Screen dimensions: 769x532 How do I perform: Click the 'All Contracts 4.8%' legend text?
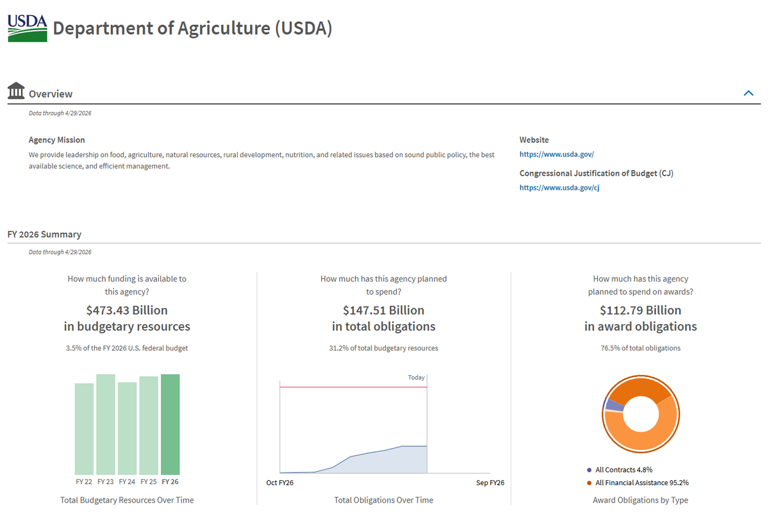click(x=624, y=470)
